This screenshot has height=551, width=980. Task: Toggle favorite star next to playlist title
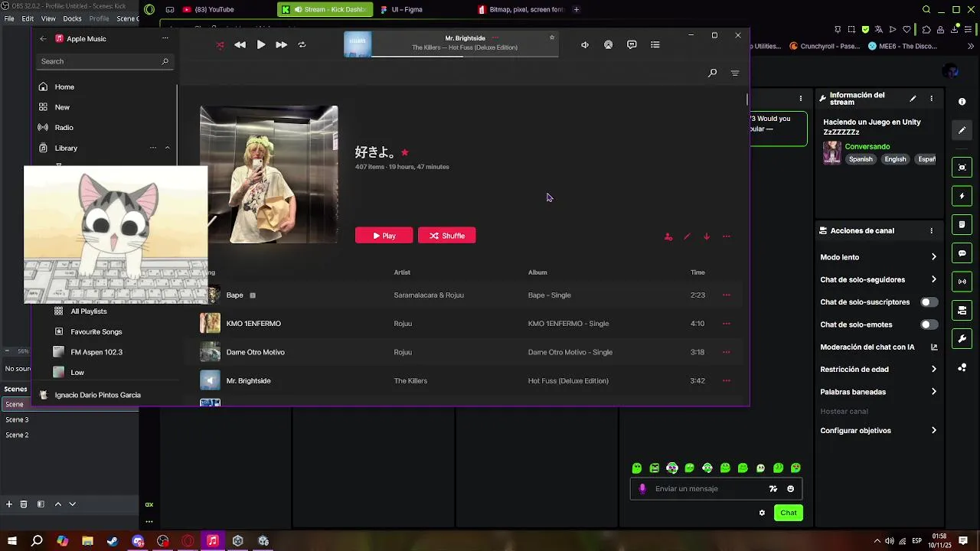pyautogui.click(x=404, y=152)
